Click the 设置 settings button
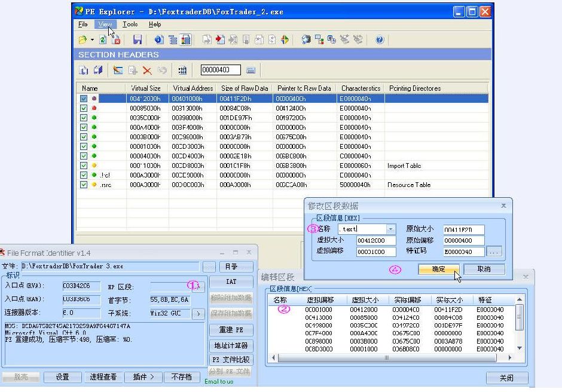Screen dimensions: 562x392 click(62, 377)
